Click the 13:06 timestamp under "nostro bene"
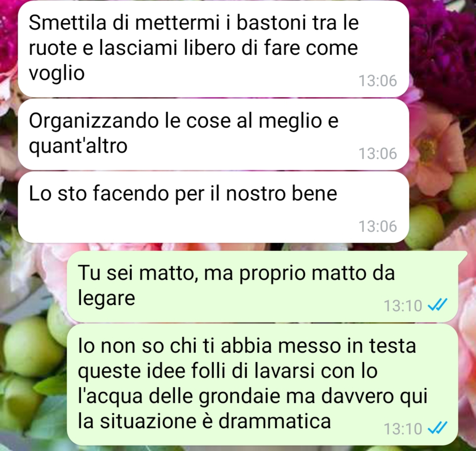476x451 pixels. tap(378, 226)
